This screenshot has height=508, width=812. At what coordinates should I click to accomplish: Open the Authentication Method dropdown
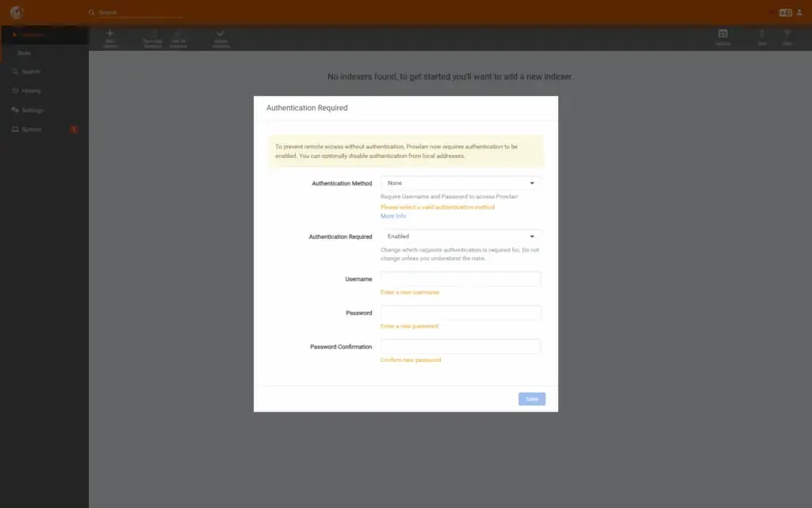tap(461, 183)
